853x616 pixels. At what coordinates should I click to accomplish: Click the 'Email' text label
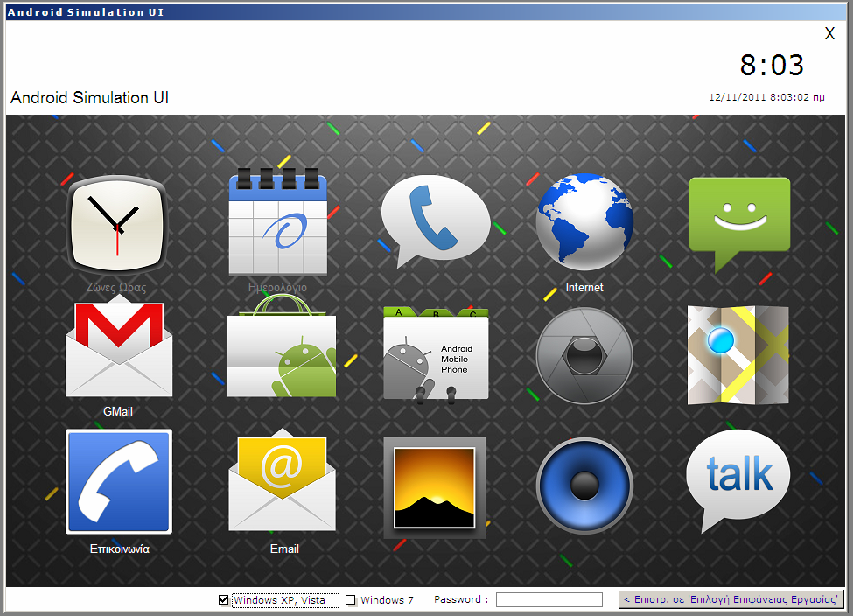(x=284, y=549)
